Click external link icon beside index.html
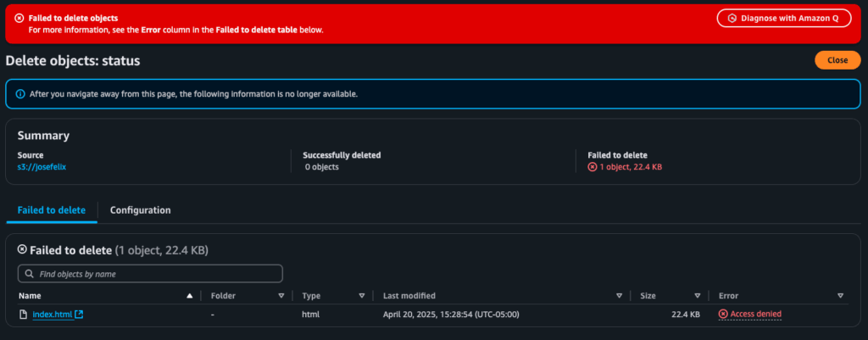The width and height of the screenshot is (868, 340). (79, 315)
